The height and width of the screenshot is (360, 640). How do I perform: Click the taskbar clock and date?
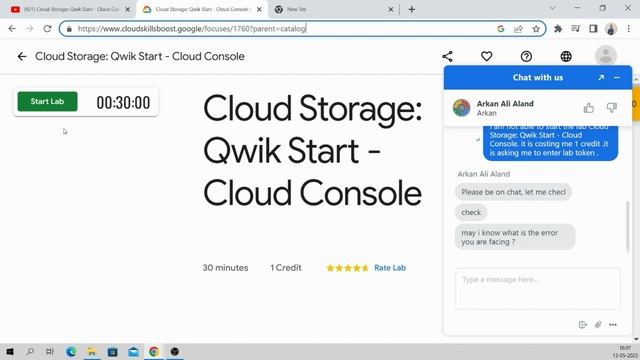(x=625, y=352)
